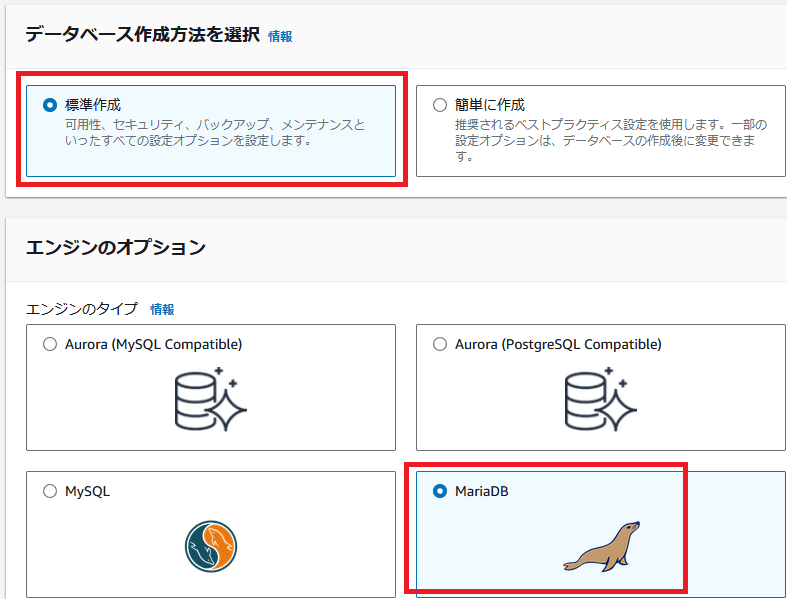
Task: Click the Aurora (MySQL Compatible) label
Action: coord(154,344)
